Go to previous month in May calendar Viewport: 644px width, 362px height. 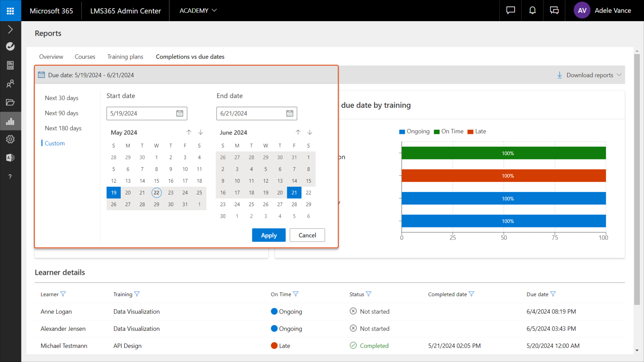tap(189, 132)
